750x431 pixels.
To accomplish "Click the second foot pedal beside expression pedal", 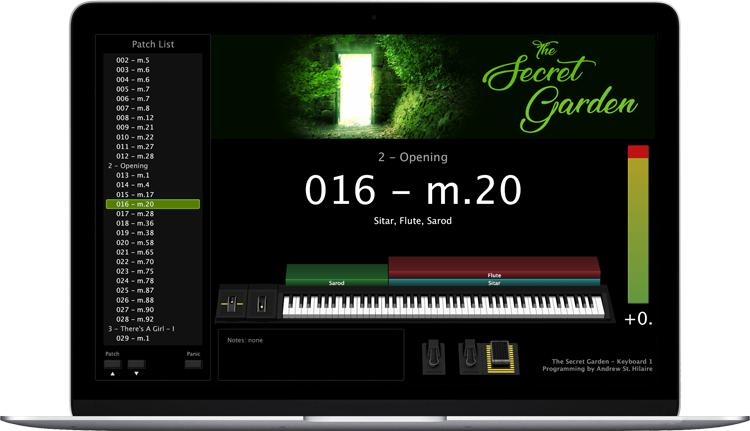I will tap(470, 357).
